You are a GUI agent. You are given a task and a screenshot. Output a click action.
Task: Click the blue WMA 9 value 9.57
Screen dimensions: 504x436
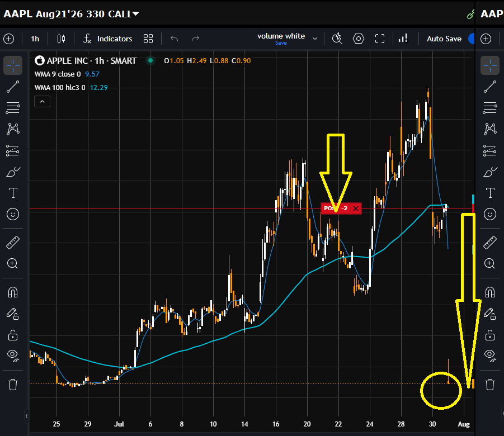tap(92, 74)
